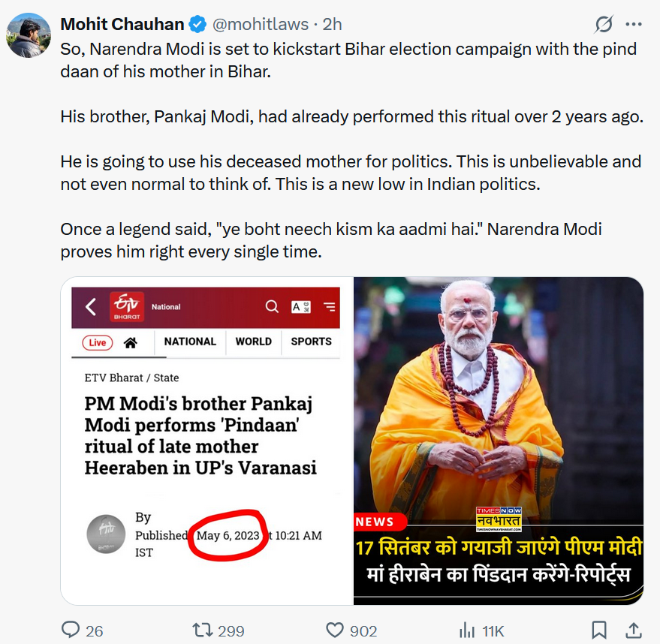
Task: Select the NATIONAL tab in ETV screenshot
Action: tap(190, 342)
